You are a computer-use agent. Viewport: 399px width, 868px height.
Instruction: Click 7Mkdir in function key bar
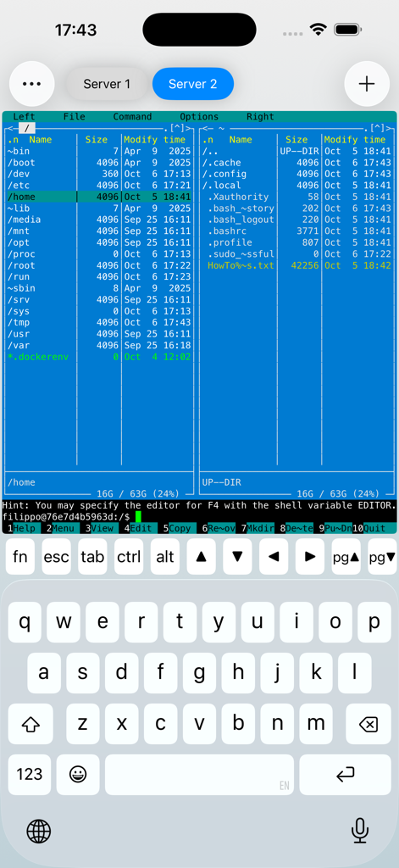click(x=258, y=528)
